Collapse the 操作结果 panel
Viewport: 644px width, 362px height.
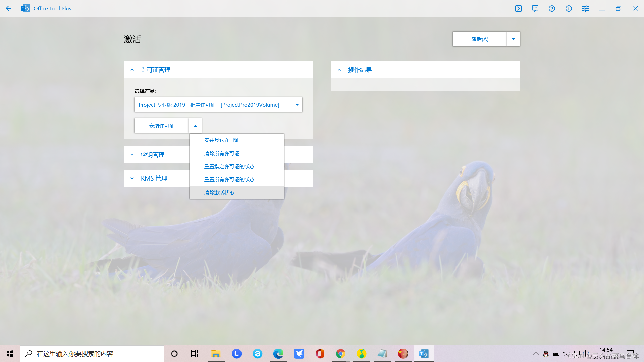pyautogui.click(x=339, y=70)
